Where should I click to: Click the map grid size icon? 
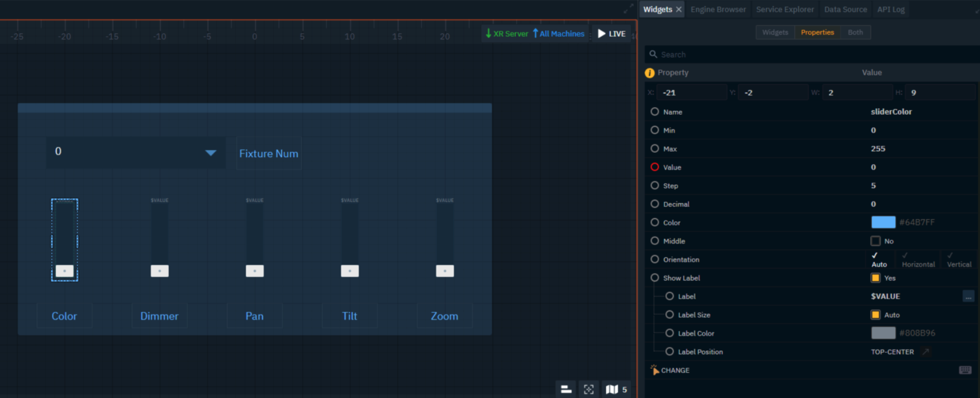[612, 390]
